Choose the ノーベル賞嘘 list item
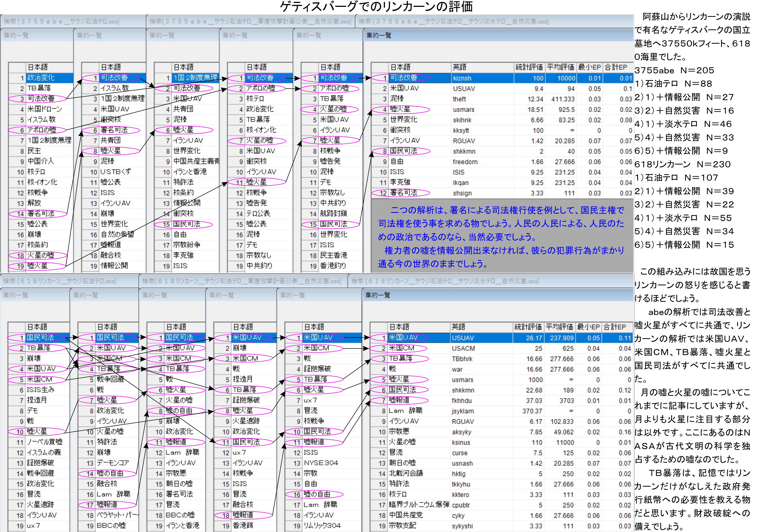This screenshot has height=532, width=759. coord(45,442)
